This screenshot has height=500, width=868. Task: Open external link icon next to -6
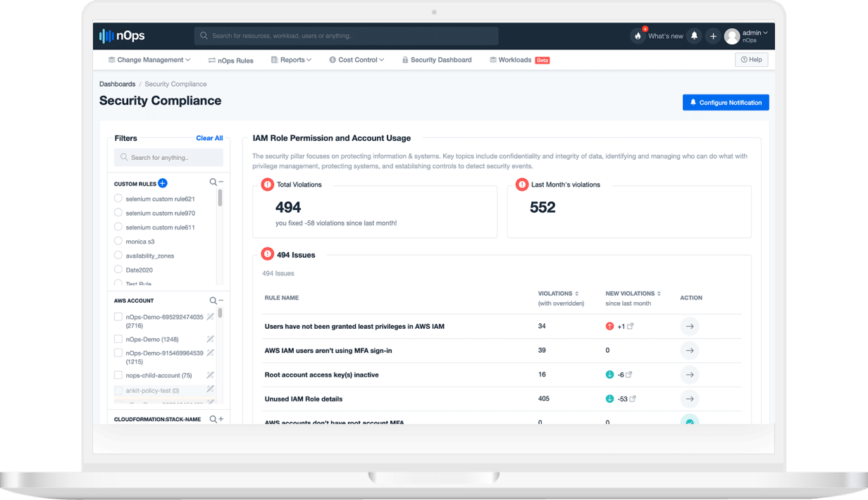pos(629,375)
